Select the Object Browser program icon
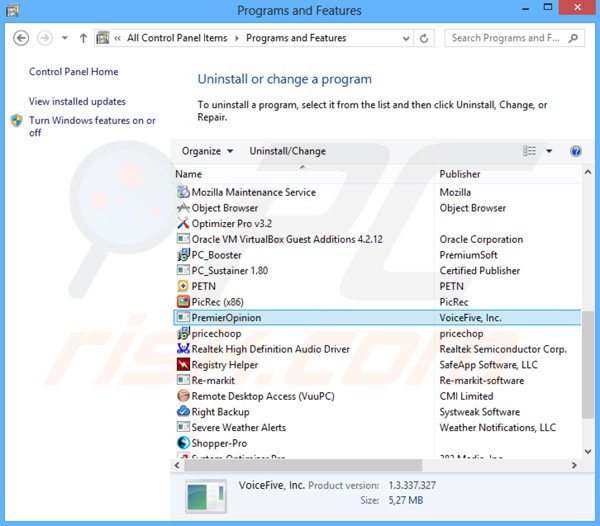This screenshot has height=526, width=600. [183, 208]
